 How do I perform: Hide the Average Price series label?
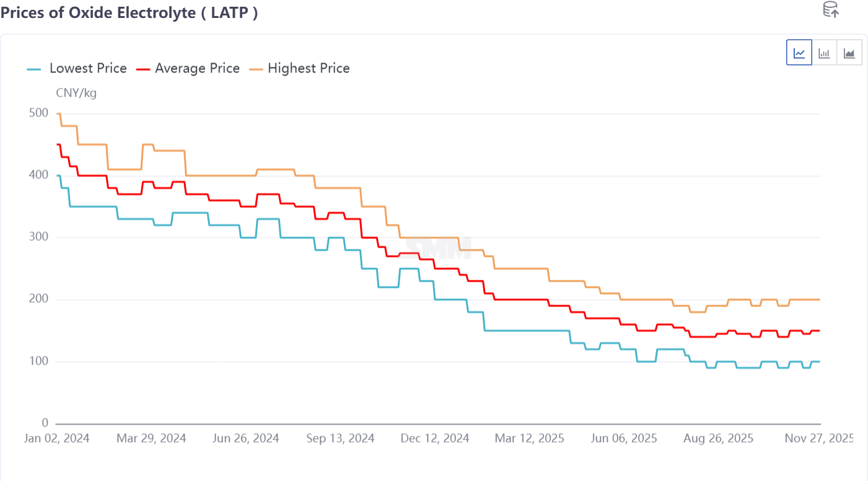click(197, 69)
